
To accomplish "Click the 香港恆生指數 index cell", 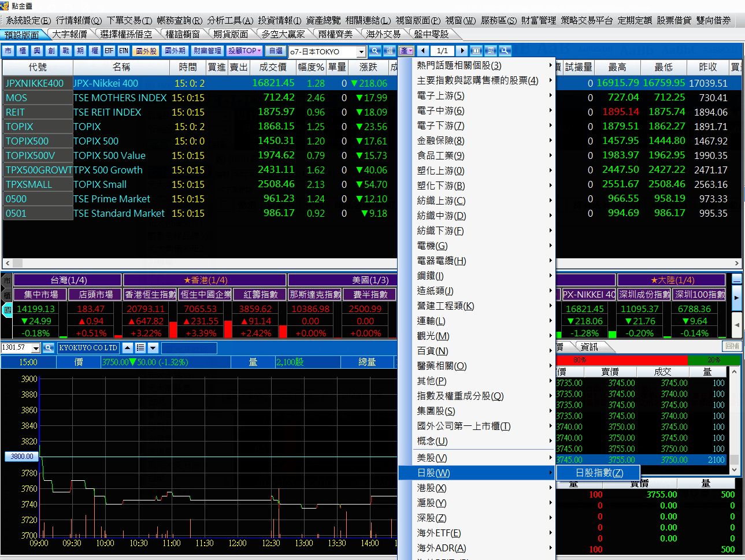I will click(150, 295).
